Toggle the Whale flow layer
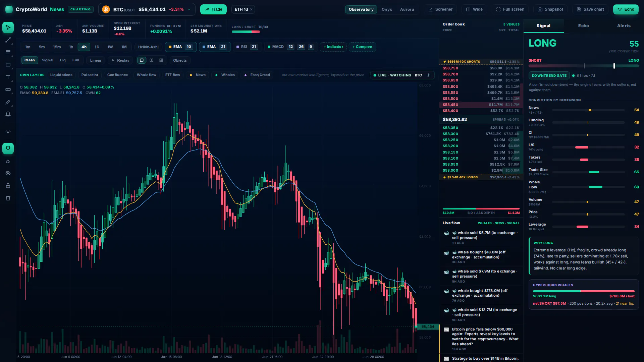This screenshot has width=644, height=362. point(147,75)
